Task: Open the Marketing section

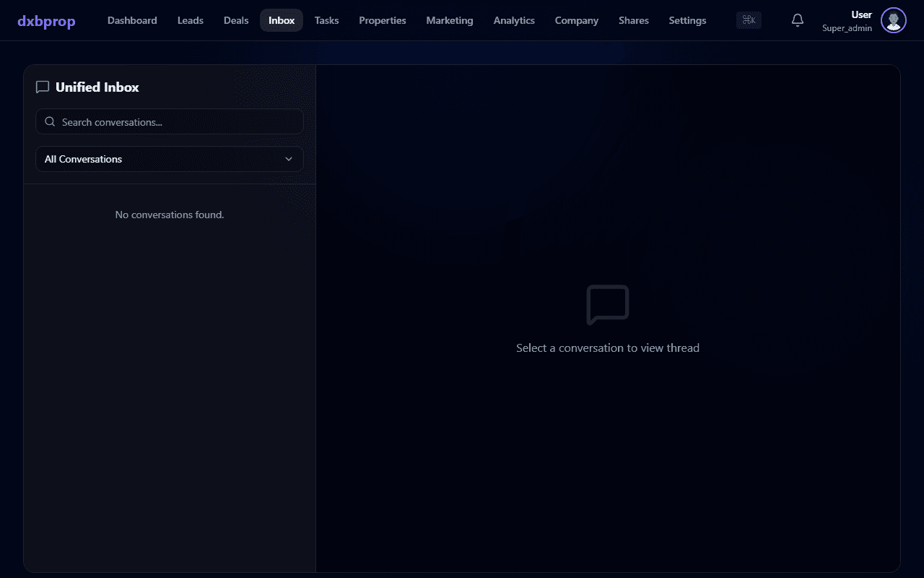Action: coord(450,20)
